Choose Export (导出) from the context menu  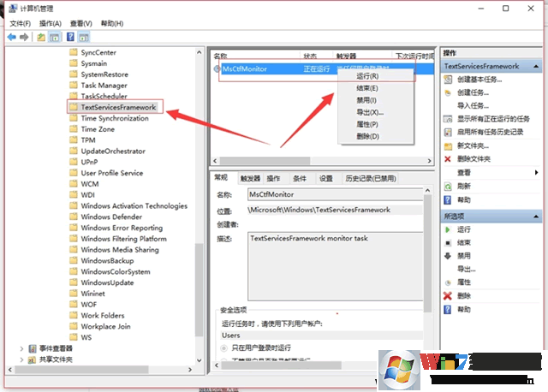point(376,112)
